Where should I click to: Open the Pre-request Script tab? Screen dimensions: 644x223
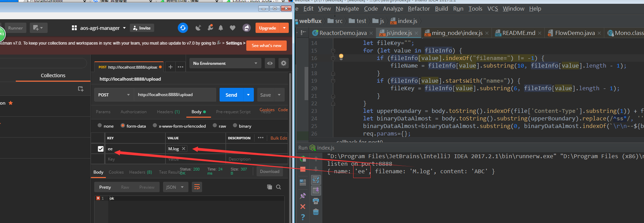pos(233,112)
